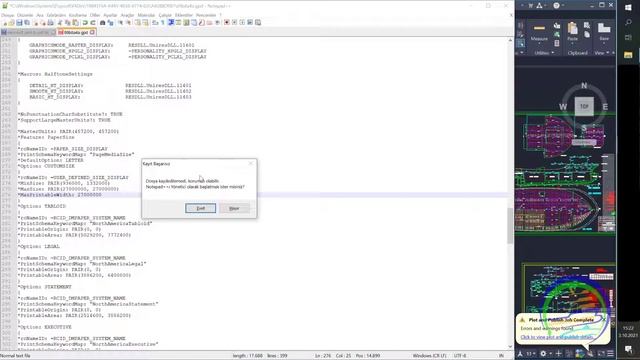Click the Open file icon in Notepad++ toolbar

[x=12, y=22]
